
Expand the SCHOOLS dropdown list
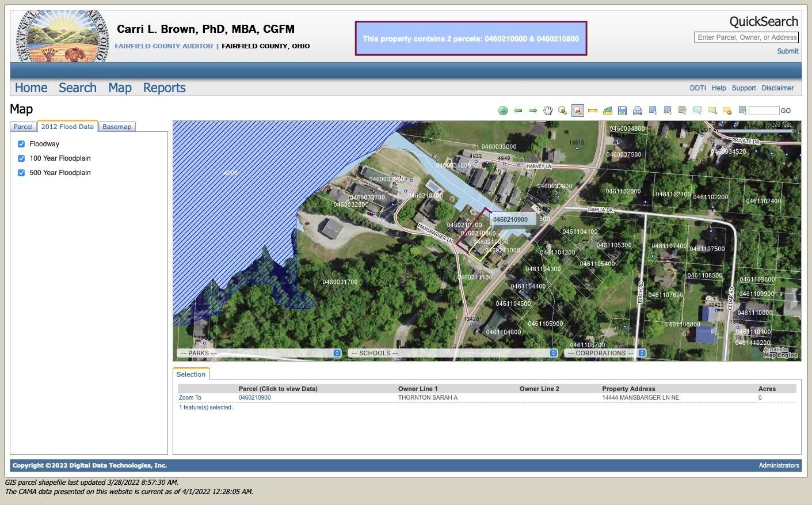click(x=453, y=353)
